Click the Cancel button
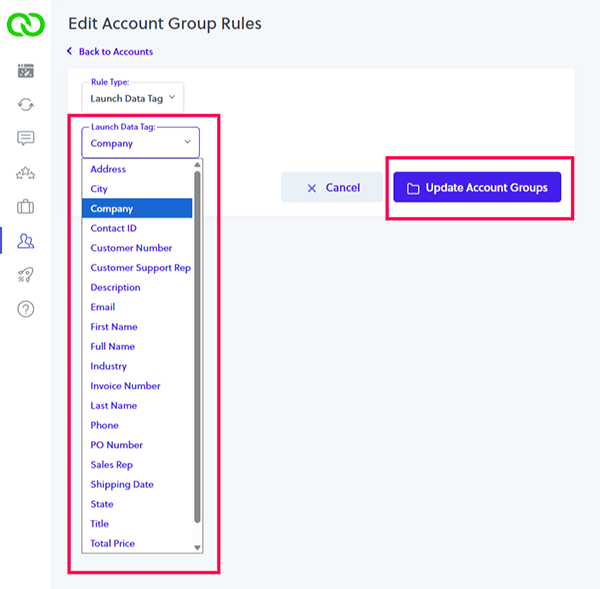The image size is (600, 589). click(x=332, y=187)
